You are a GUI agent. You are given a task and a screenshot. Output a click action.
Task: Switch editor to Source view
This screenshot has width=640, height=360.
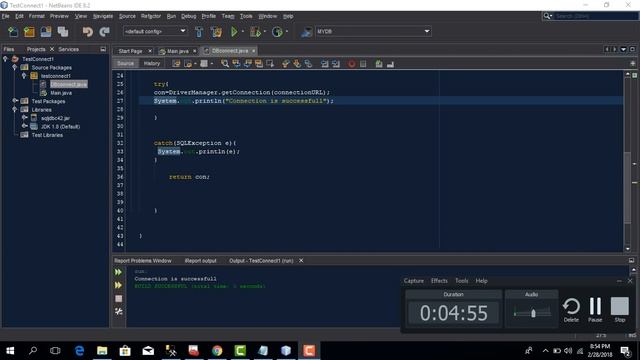coord(125,64)
